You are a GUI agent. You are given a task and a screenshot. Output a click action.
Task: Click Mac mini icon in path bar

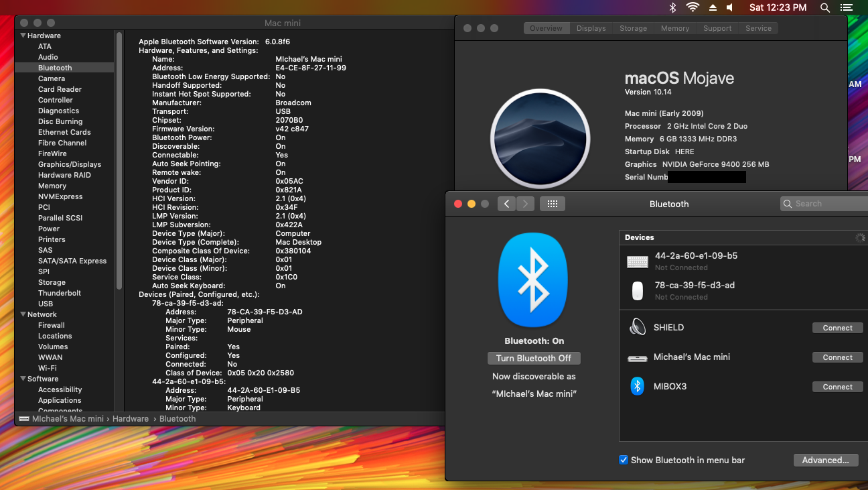[25, 419]
